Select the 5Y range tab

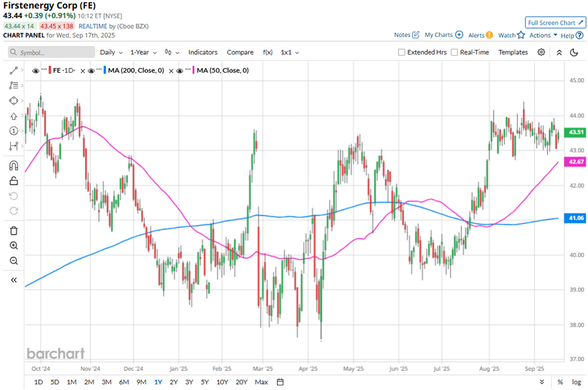click(x=205, y=382)
